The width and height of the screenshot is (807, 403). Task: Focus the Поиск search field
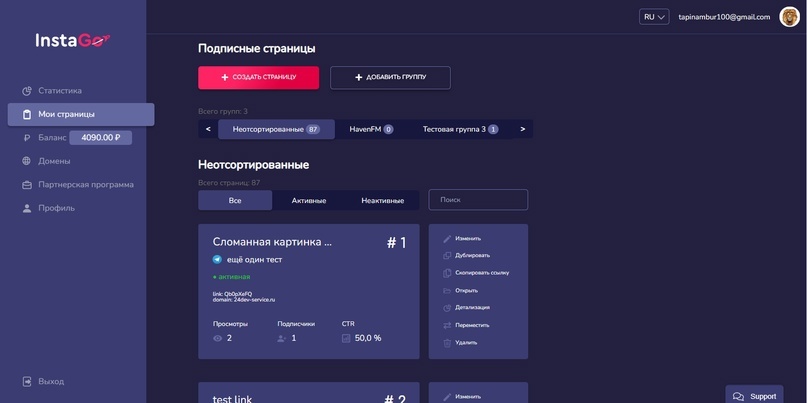click(478, 200)
